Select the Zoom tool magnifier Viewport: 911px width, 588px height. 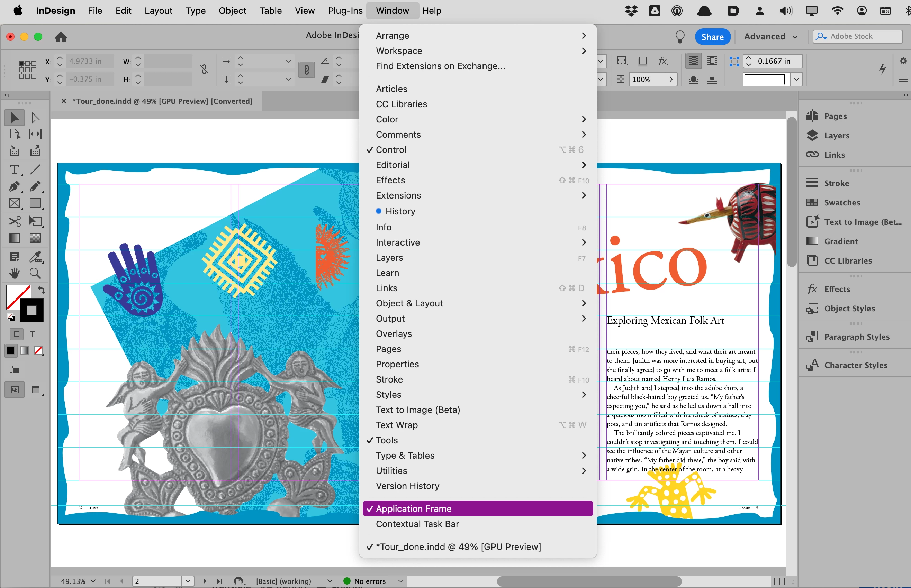pos(35,273)
